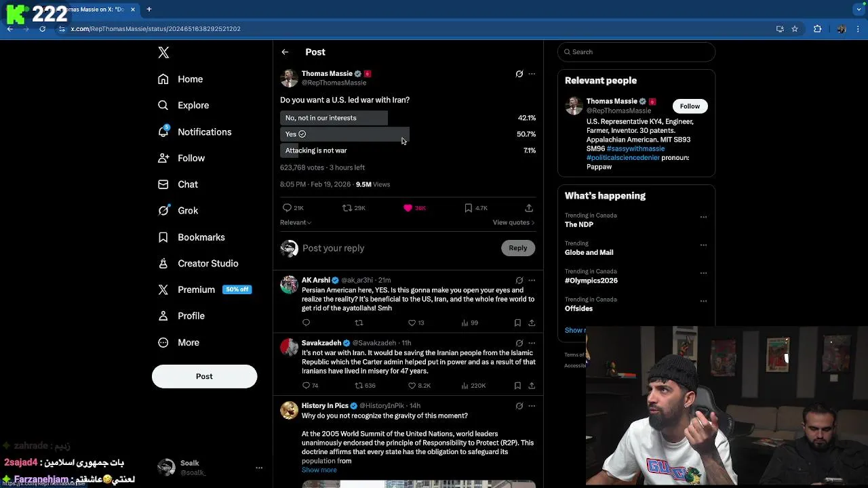Screen dimensions: 868x488
Task: Select poll option Yes
Action: tap(408, 134)
